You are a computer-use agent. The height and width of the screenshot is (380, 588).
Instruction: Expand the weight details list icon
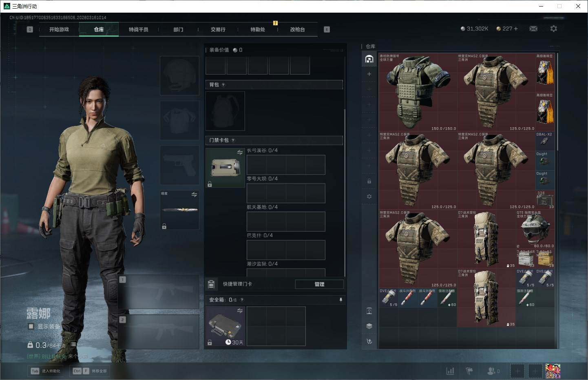click(73, 345)
